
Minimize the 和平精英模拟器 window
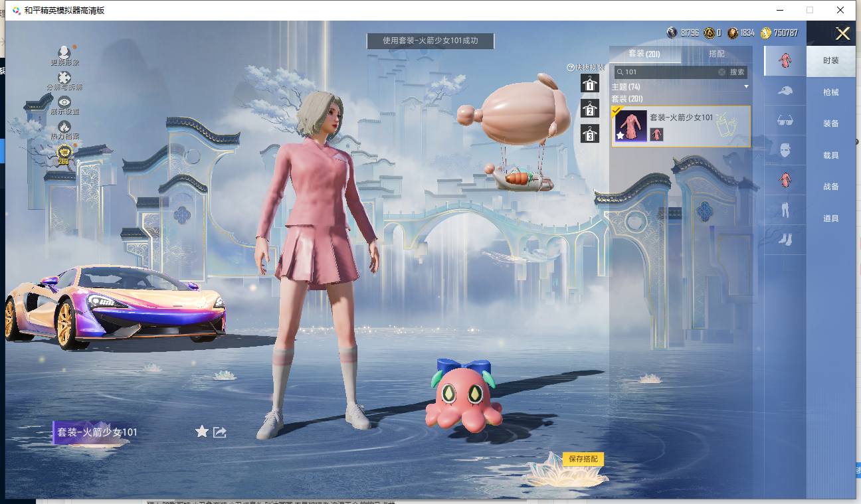pyautogui.click(x=779, y=10)
